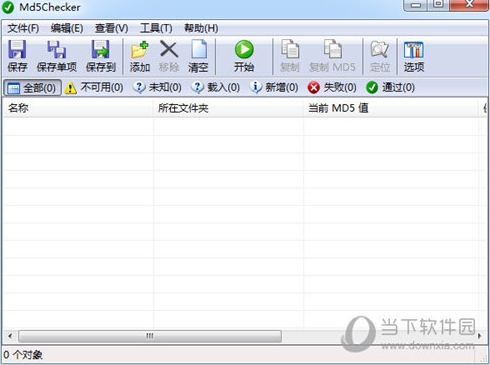Click the 保存 (Save) toolbar icon
The height and width of the screenshot is (365, 490).
click(x=17, y=49)
